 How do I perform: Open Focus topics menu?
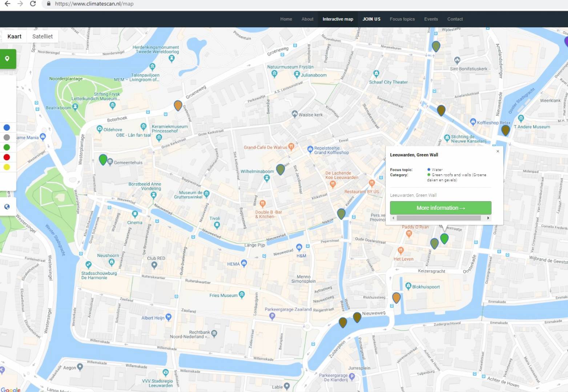coord(402,19)
